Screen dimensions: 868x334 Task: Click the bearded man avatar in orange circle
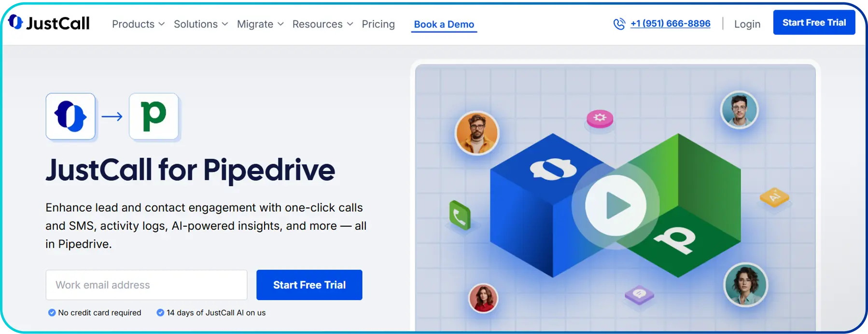pos(477,133)
